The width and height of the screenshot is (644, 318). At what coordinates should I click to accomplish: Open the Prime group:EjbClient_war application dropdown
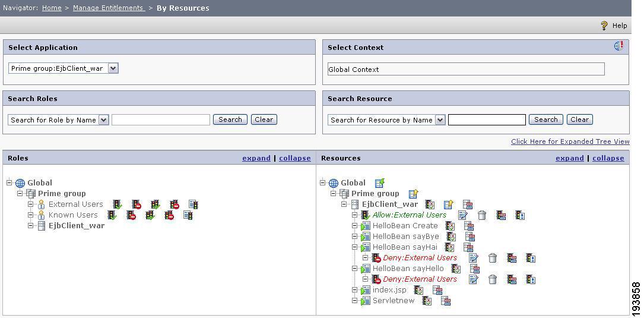tap(113, 68)
